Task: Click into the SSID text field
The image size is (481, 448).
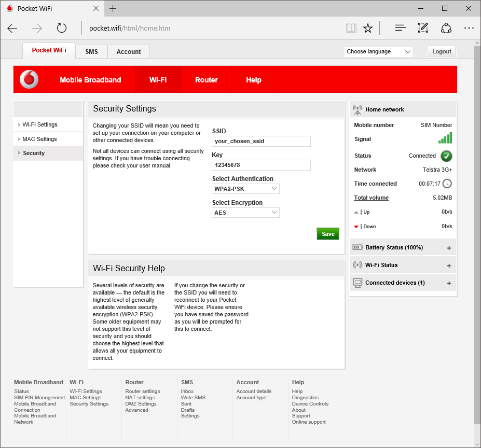Action: 261,141
